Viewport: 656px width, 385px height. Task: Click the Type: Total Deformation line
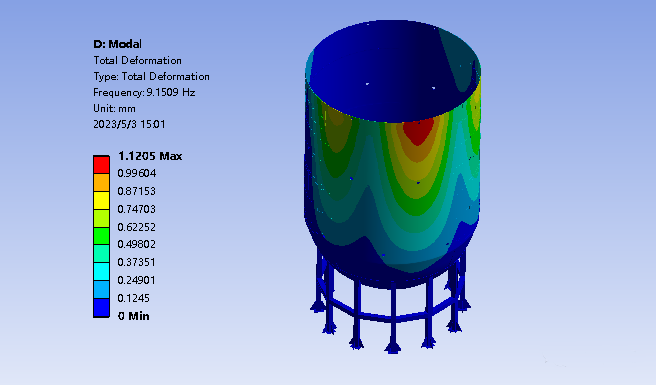pos(151,76)
